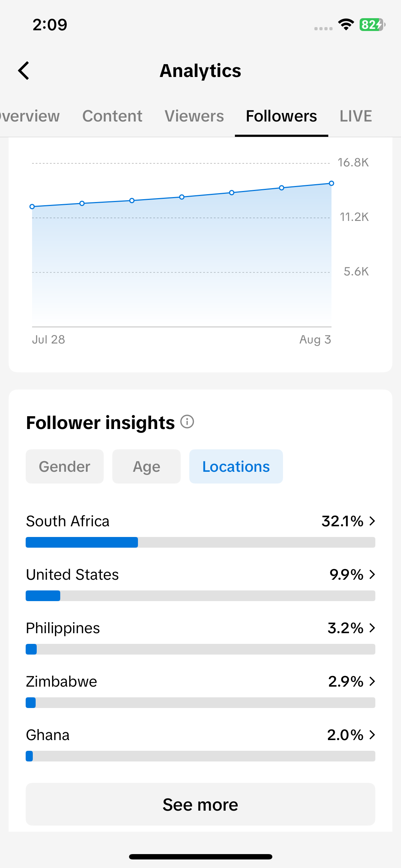Switch to the Age filter
The image size is (401, 868).
point(146,466)
